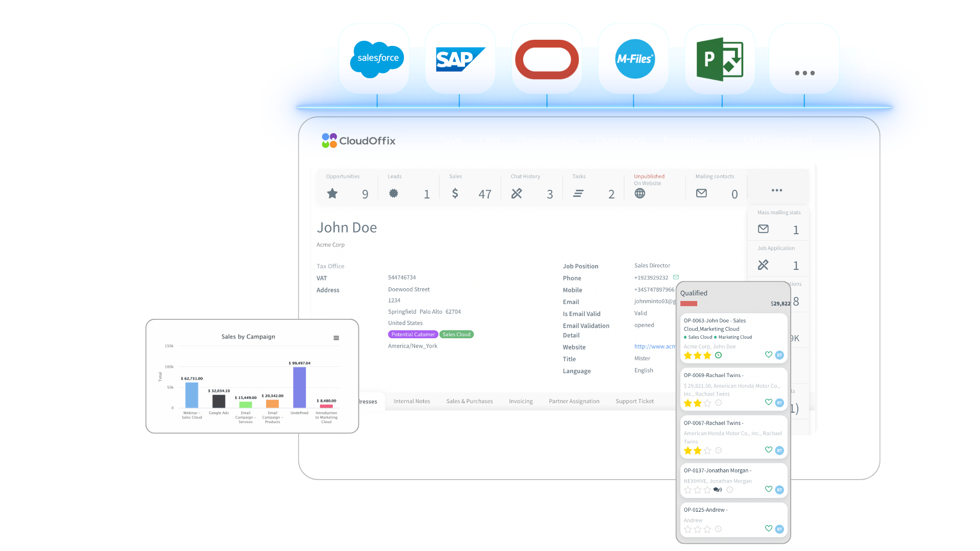
Task: Click the Salesforce integration icon
Action: click(376, 58)
